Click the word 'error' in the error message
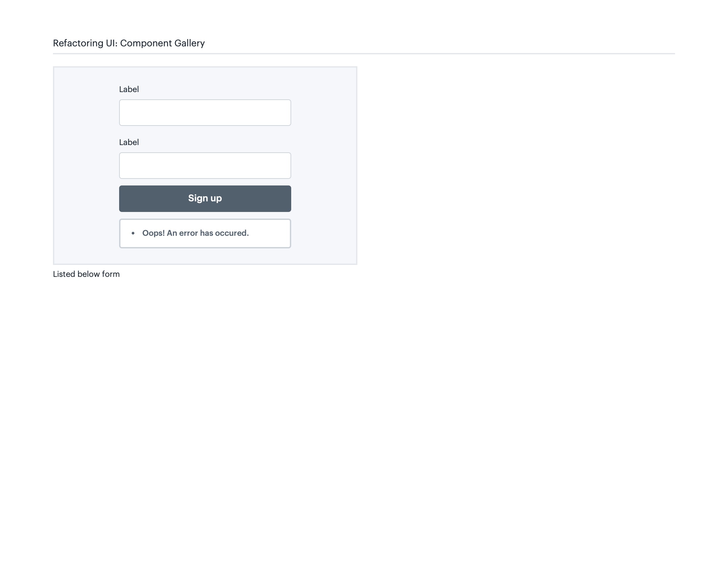Screen dimensions: 728x563 [188, 233]
